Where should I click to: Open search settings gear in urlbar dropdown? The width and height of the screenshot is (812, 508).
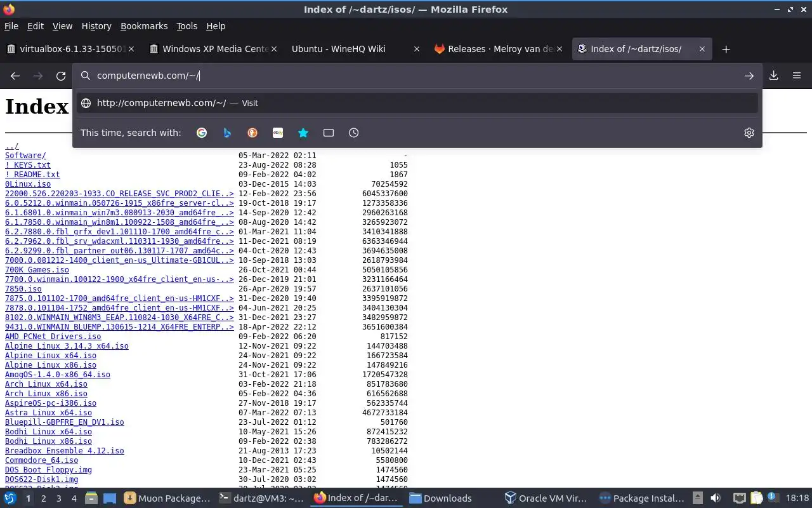click(749, 133)
